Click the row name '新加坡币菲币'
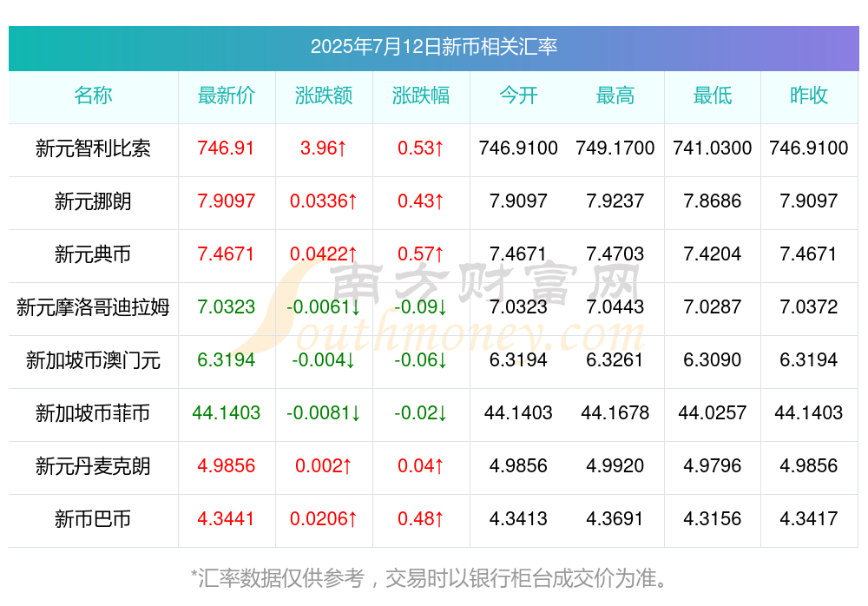 point(93,413)
